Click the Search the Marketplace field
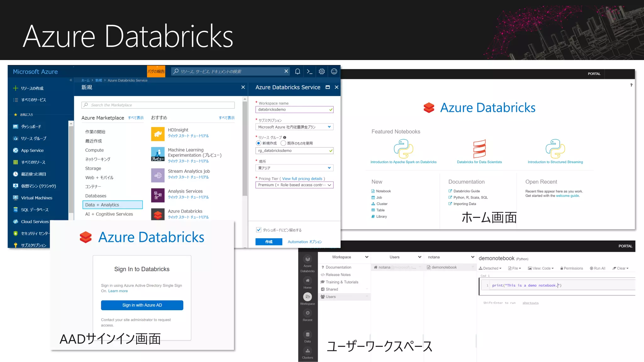644x362 pixels. click(x=158, y=105)
